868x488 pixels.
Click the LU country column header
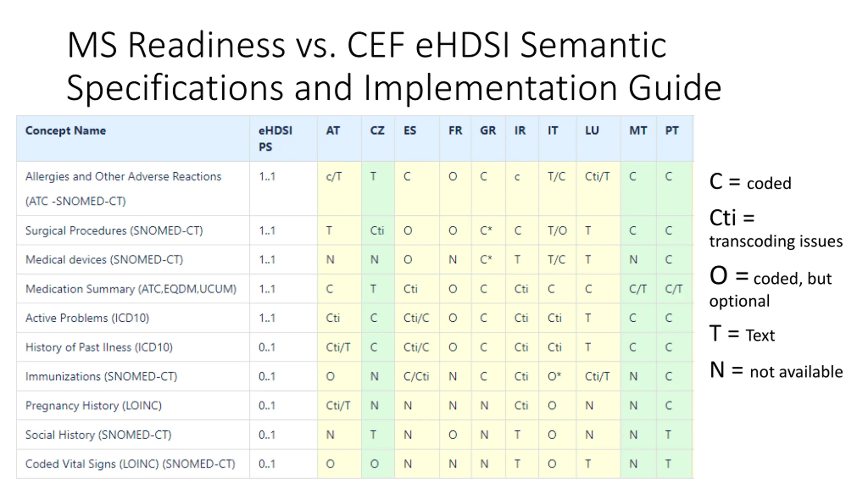pyautogui.click(x=592, y=131)
